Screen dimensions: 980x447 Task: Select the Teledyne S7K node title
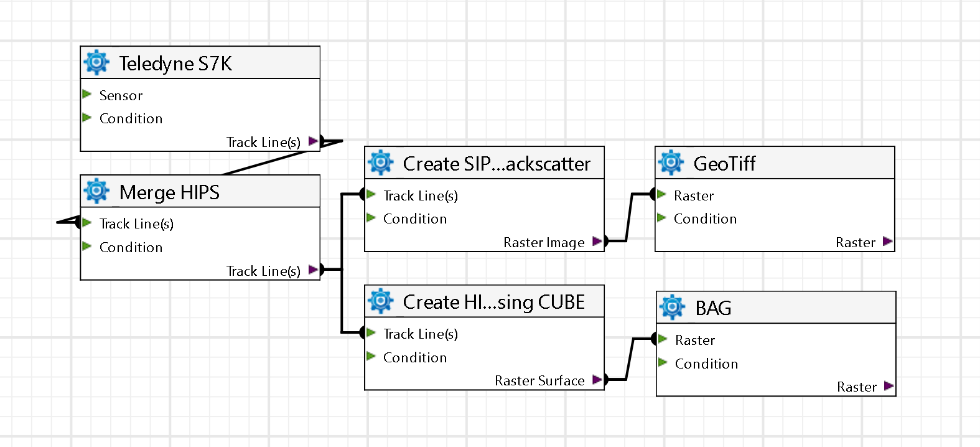tap(175, 64)
